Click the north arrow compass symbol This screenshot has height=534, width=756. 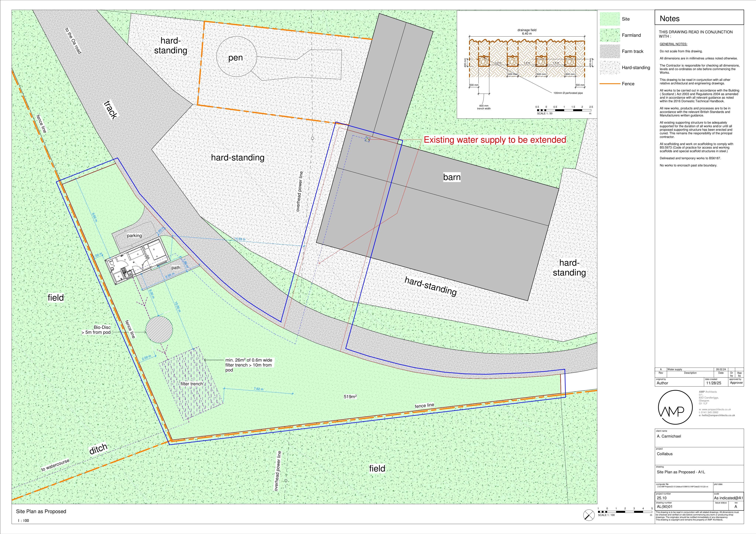[x=588, y=515]
